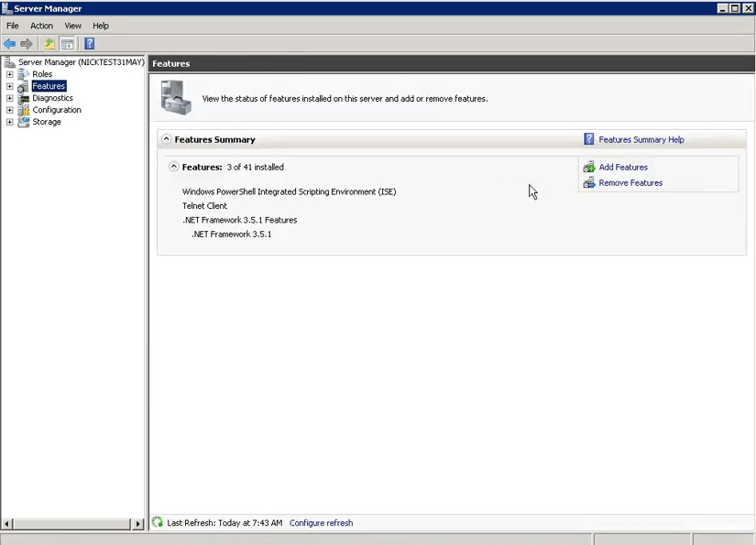Click the tree pane horizontal scrollbar track

tap(72, 524)
